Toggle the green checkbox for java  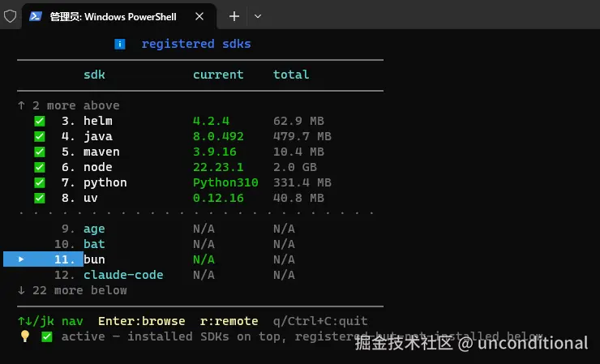point(40,136)
